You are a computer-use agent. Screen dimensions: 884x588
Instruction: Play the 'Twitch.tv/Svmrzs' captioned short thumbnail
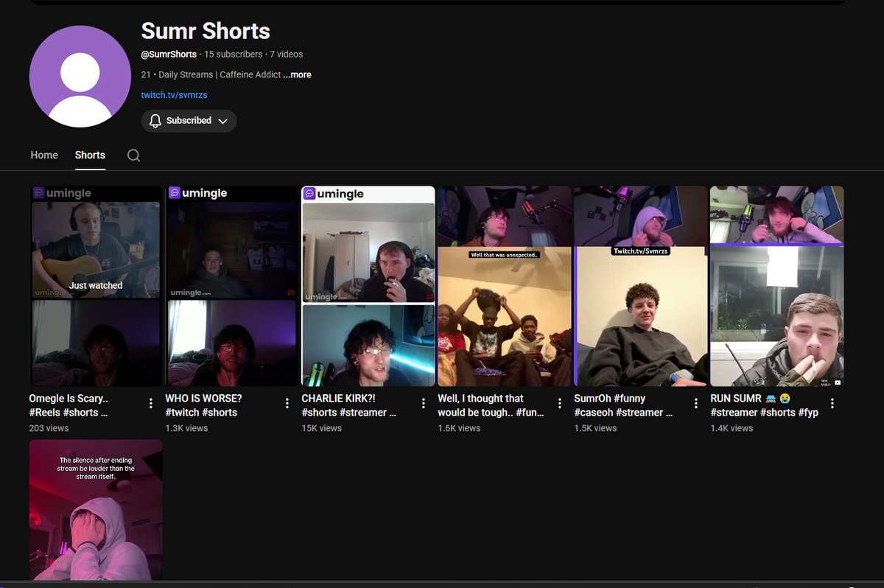(641, 286)
